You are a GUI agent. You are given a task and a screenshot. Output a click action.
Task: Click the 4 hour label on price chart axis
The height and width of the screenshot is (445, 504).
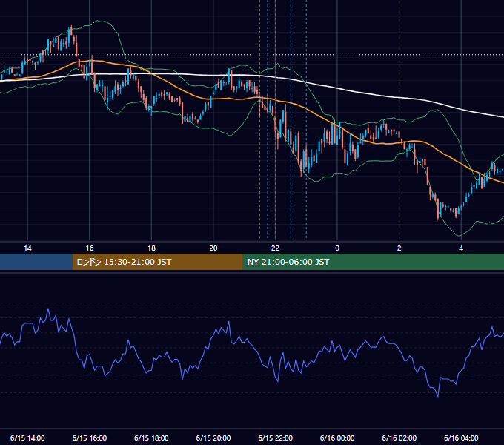click(461, 248)
